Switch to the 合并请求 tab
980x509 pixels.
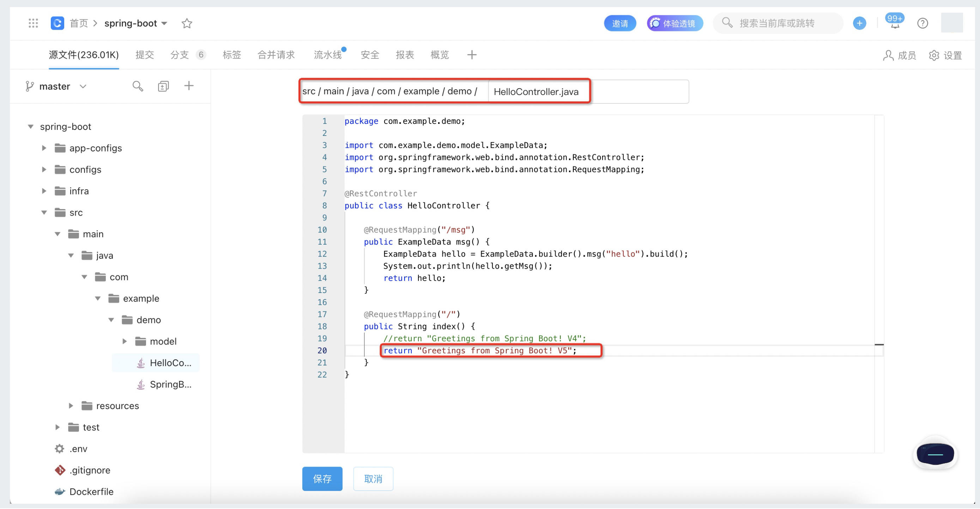tap(276, 55)
